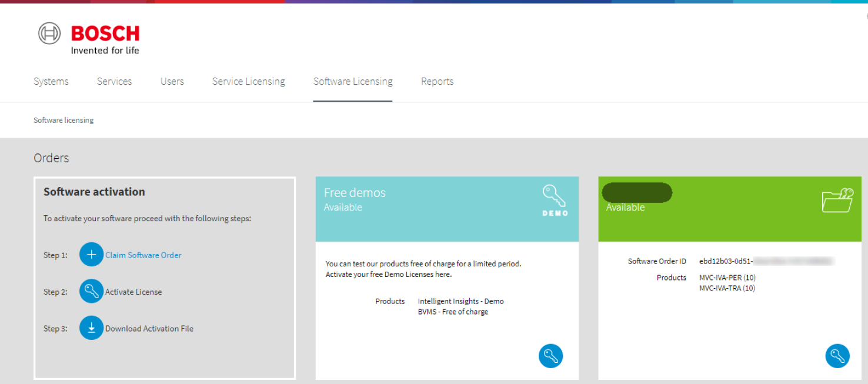Click the Activate License text
This screenshot has height=384, width=868.
(x=133, y=292)
